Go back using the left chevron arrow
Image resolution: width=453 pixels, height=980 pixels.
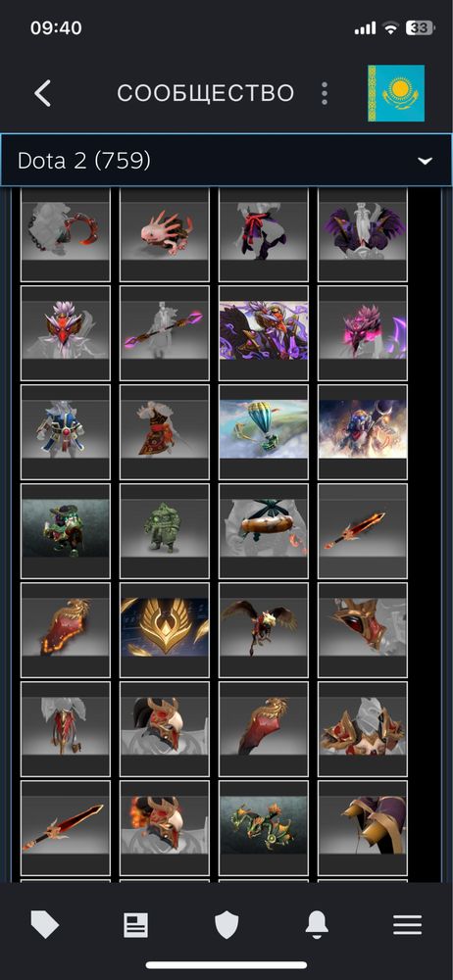pyautogui.click(x=42, y=93)
